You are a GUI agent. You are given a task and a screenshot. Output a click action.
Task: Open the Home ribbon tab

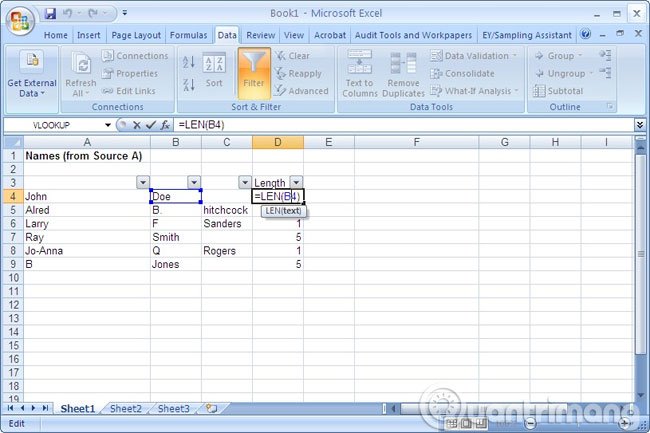click(x=56, y=35)
